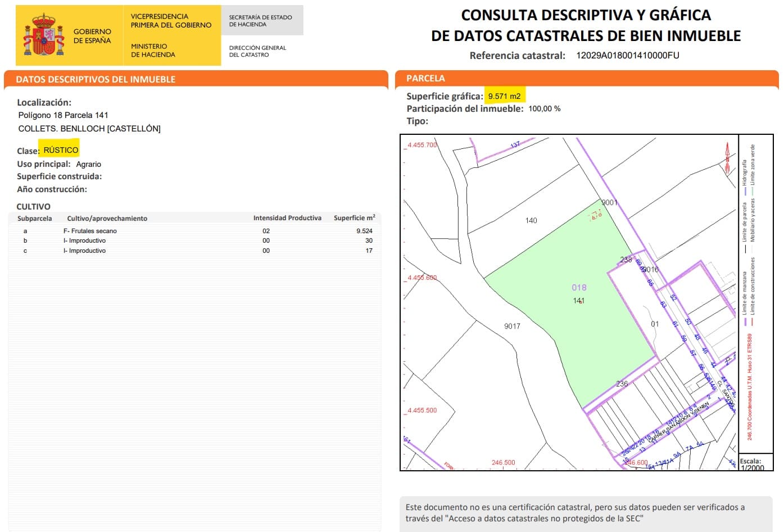Click the small red building outline in parcel
Viewport: 784px width, 532px height.
pos(596,215)
